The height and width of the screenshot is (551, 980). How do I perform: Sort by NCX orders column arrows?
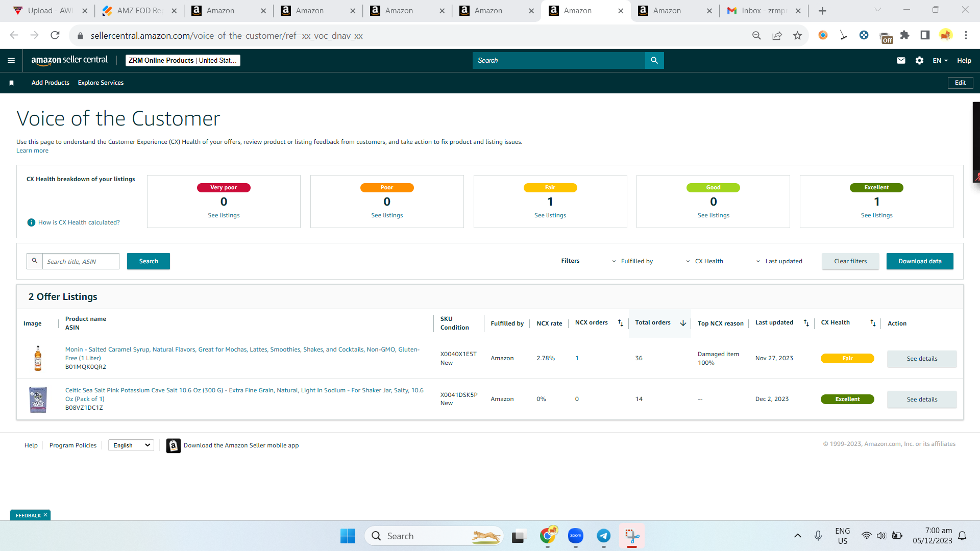pyautogui.click(x=620, y=323)
